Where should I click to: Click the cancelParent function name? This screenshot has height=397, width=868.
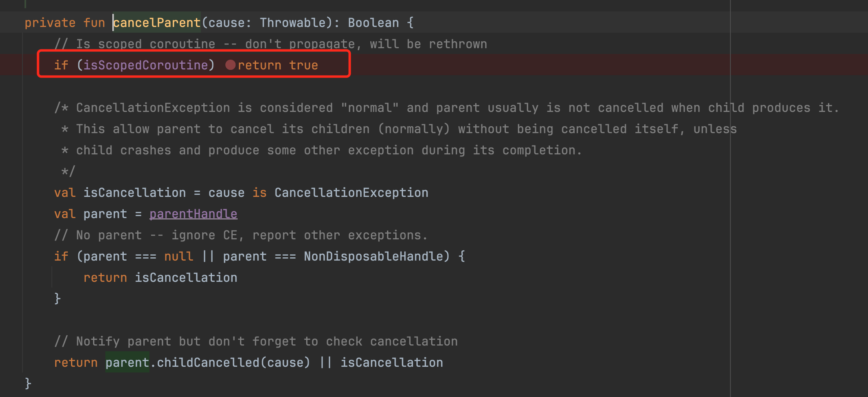[x=157, y=23]
